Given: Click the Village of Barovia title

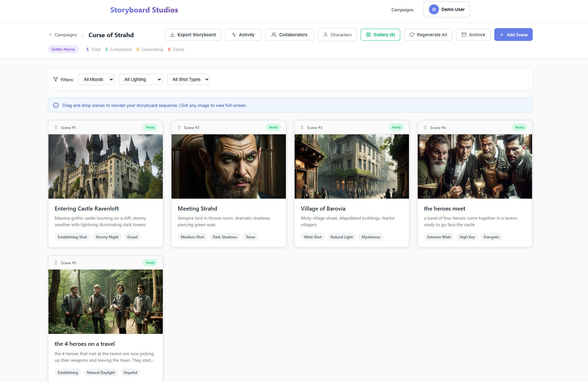Looking at the screenshot, I should [323, 209].
